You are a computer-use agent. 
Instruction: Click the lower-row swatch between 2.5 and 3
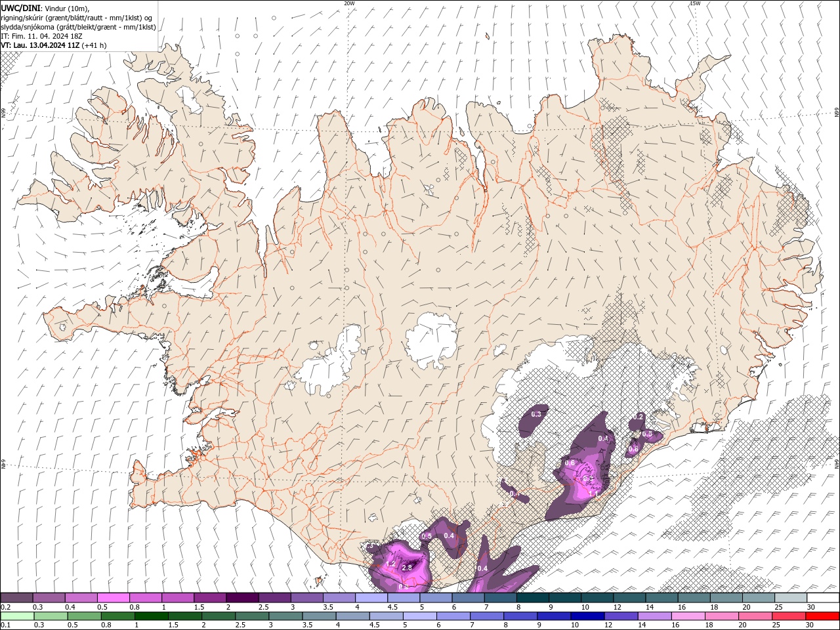[x=252, y=616]
